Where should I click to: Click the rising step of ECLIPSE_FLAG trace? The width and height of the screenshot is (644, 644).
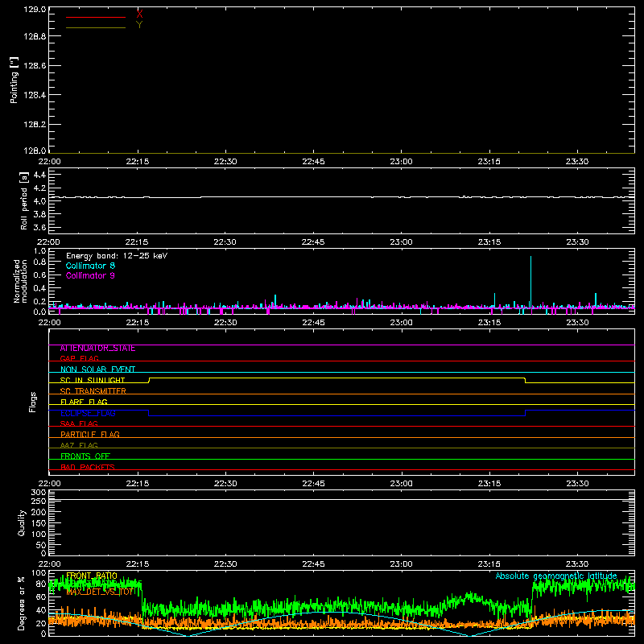coord(526,413)
